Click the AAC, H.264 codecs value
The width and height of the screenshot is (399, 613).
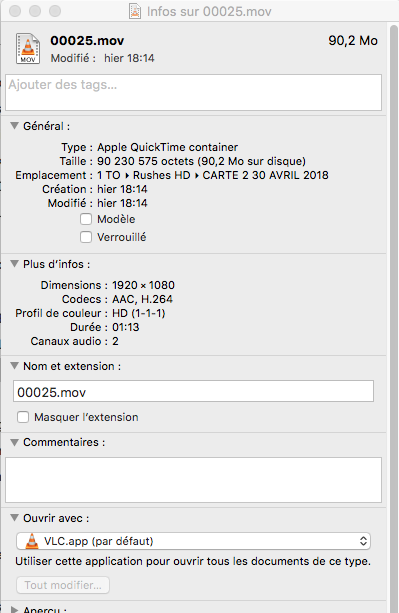pos(142,299)
